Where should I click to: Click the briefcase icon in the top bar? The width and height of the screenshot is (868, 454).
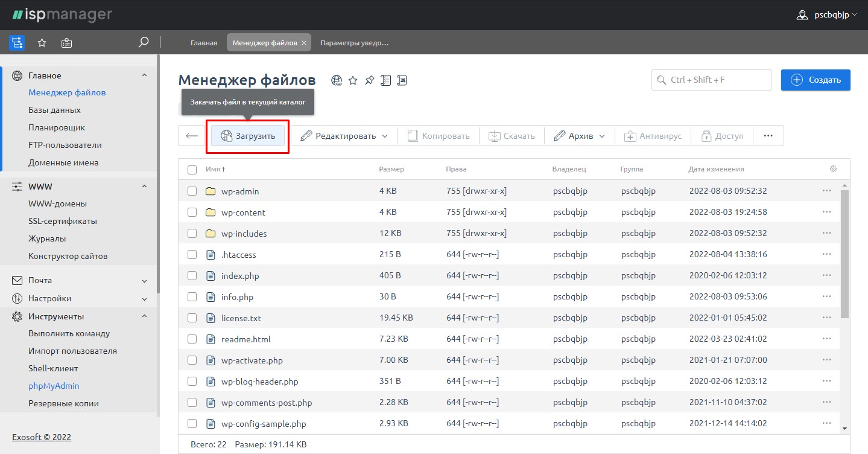tap(66, 43)
